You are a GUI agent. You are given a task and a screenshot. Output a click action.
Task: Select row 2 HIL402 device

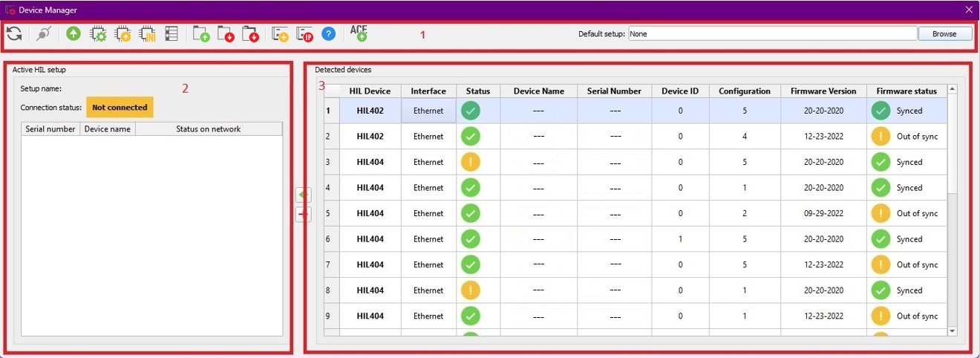pyautogui.click(x=370, y=137)
